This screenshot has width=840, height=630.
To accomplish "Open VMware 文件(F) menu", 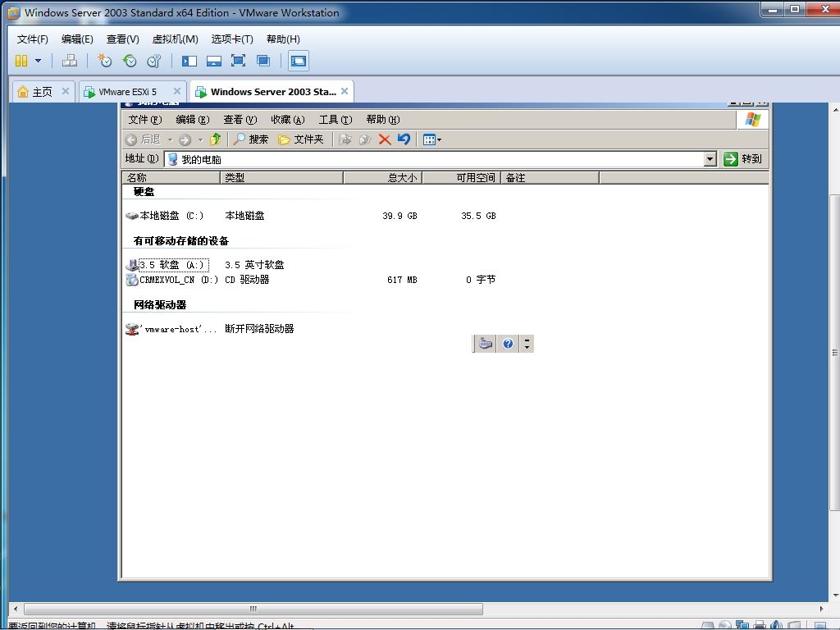I will [32, 39].
